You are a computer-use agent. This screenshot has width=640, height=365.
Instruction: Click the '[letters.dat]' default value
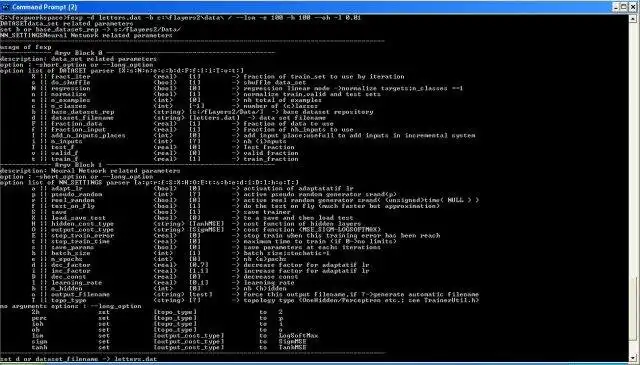(x=215, y=118)
